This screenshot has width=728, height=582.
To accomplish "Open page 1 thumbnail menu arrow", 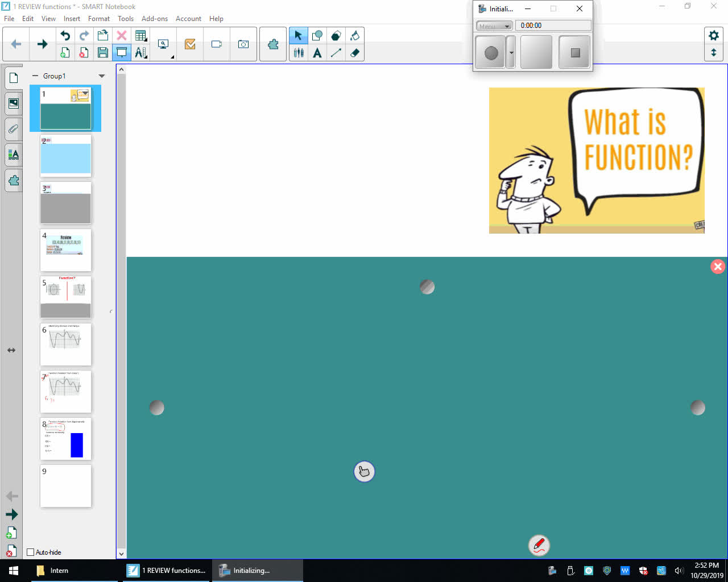I will pos(84,93).
